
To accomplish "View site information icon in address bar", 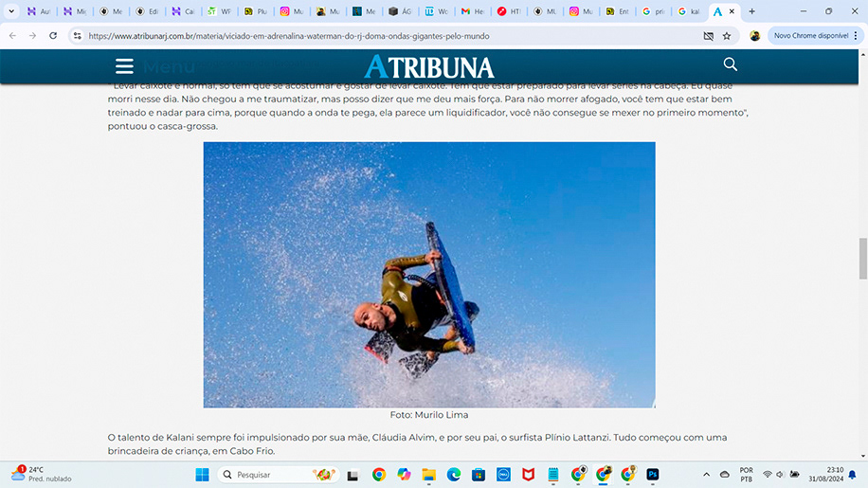I will 78,35.
